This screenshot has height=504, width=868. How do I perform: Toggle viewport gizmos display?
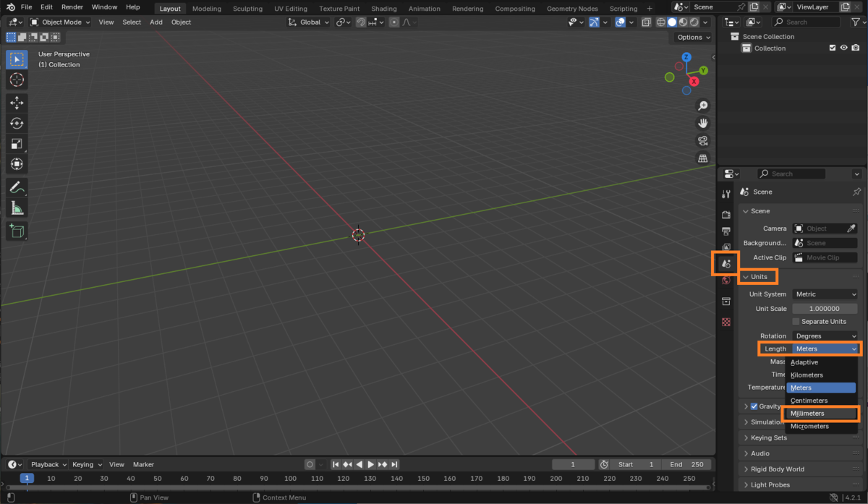(594, 22)
